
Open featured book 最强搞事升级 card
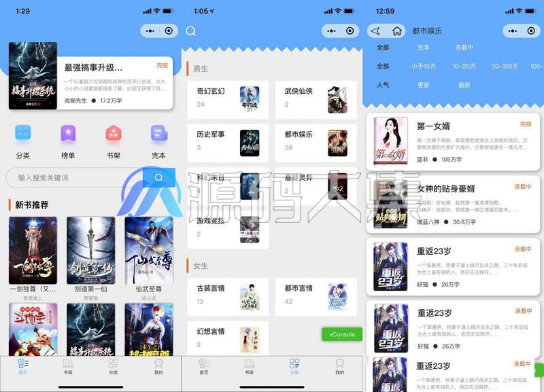coord(91,76)
